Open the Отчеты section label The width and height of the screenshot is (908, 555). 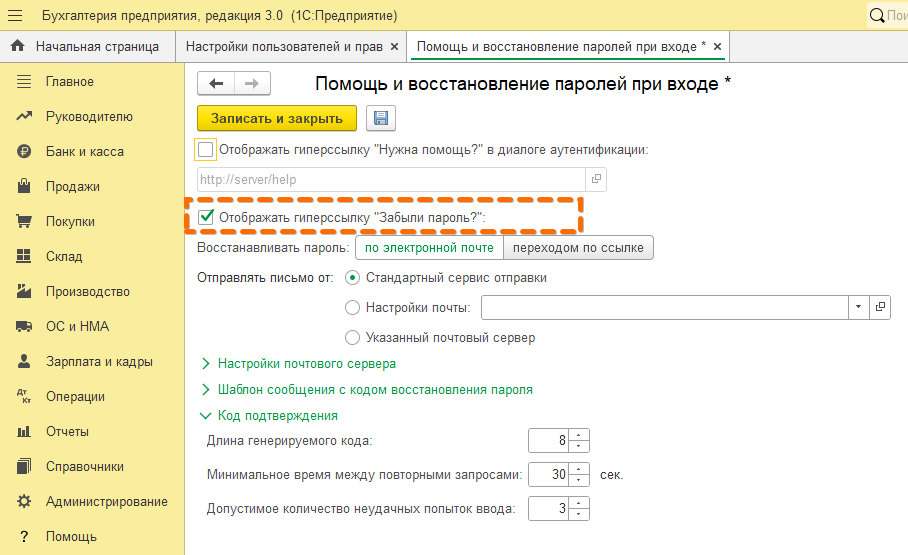coord(67,431)
